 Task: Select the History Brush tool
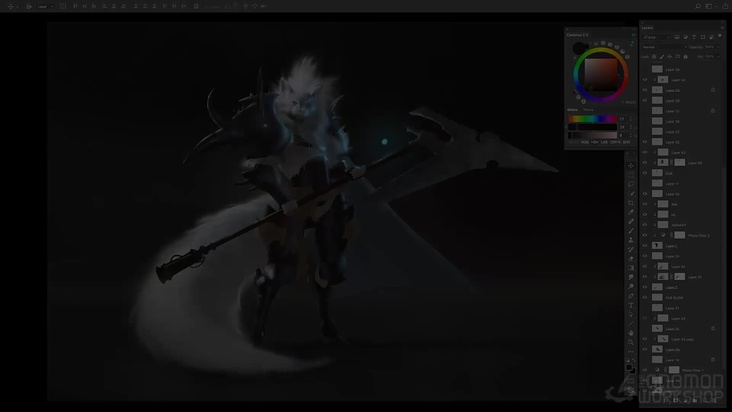[631, 250]
